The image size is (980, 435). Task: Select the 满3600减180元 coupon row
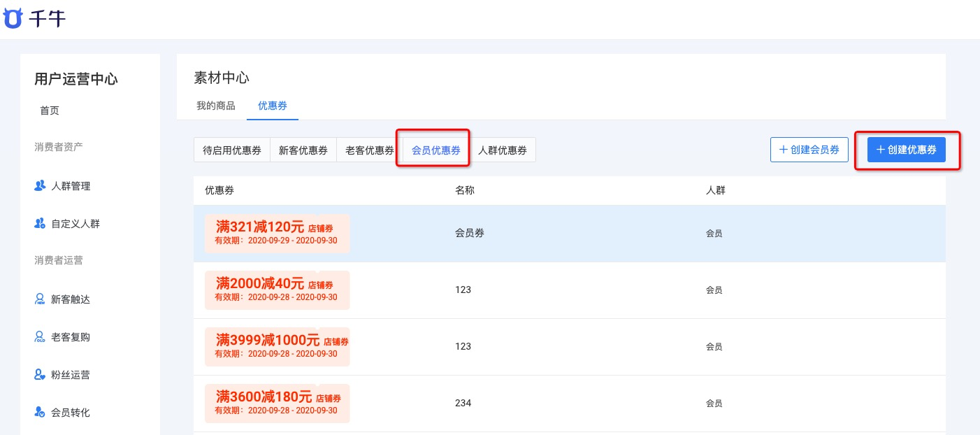[570, 404]
